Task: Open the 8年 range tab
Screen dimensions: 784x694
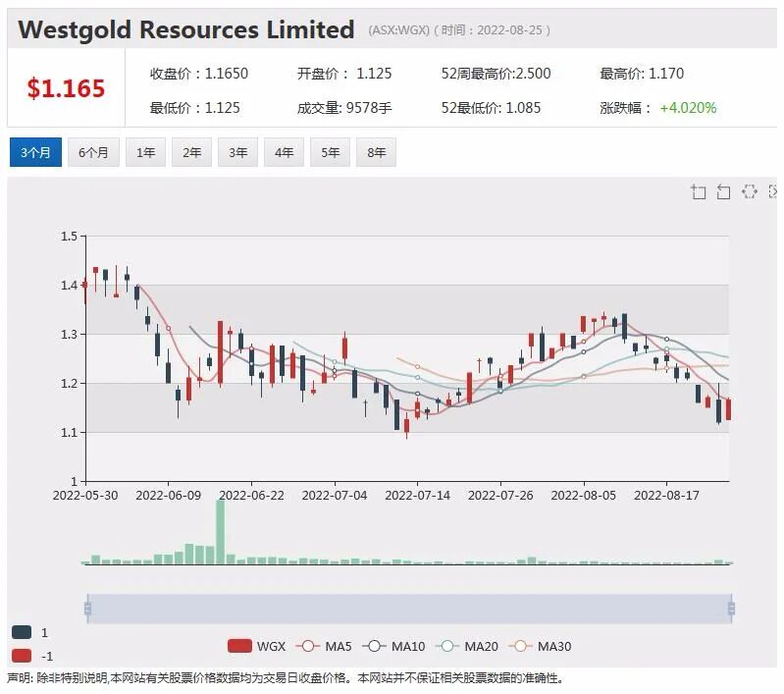Action: point(376,152)
